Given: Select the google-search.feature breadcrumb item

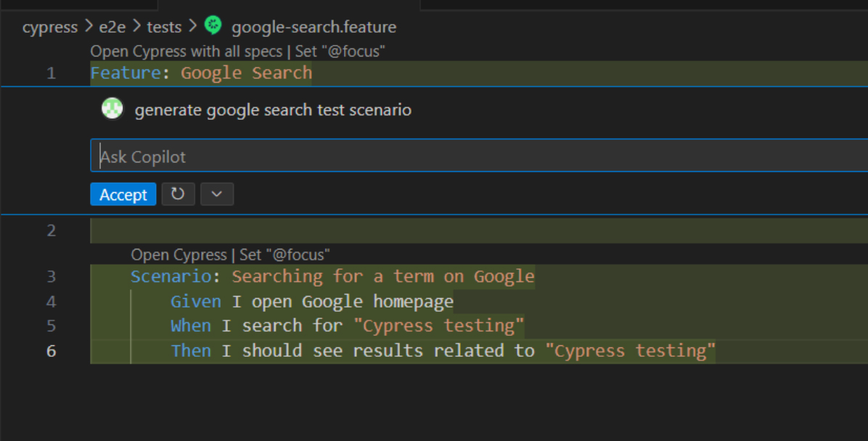Looking at the screenshot, I should click(314, 27).
